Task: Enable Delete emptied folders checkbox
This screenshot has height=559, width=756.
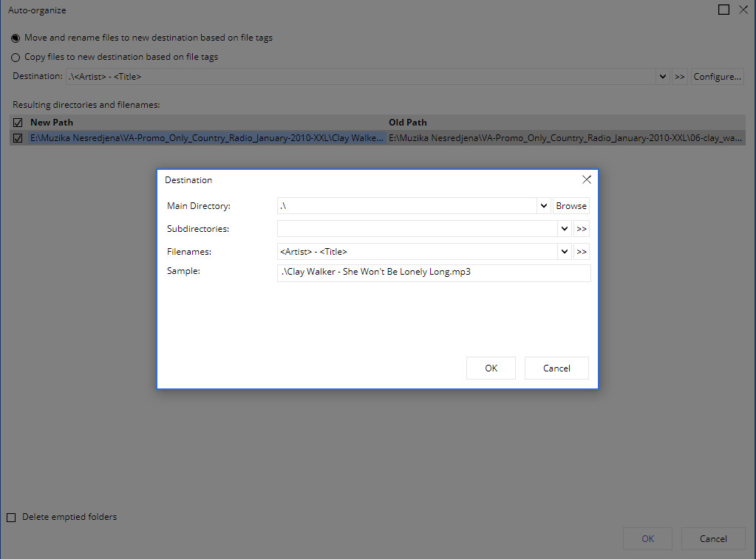Action: [x=11, y=518]
